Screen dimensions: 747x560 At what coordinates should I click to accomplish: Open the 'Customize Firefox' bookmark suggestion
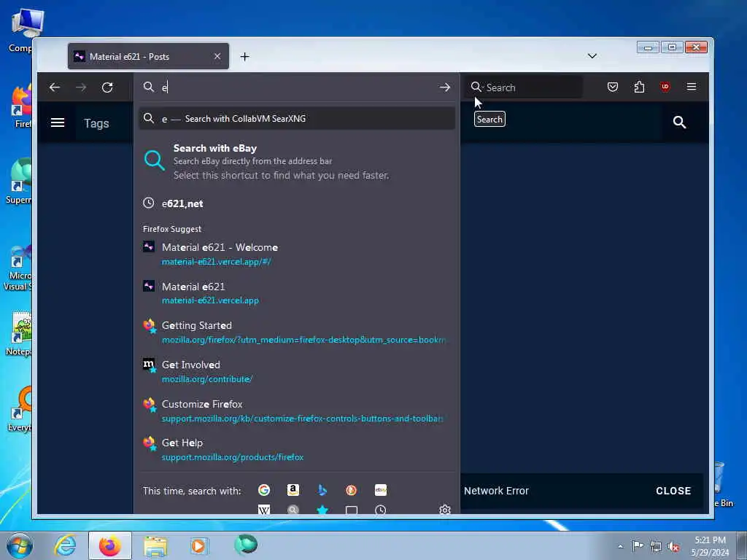pyautogui.click(x=297, y=411)
